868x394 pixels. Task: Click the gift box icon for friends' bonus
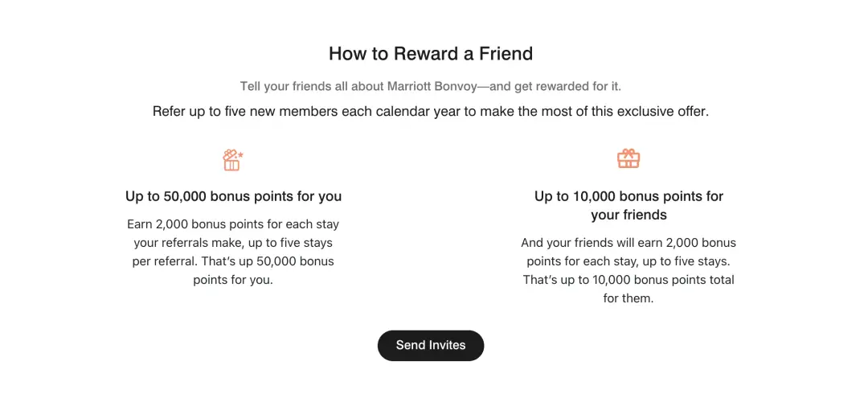point(628,158)
